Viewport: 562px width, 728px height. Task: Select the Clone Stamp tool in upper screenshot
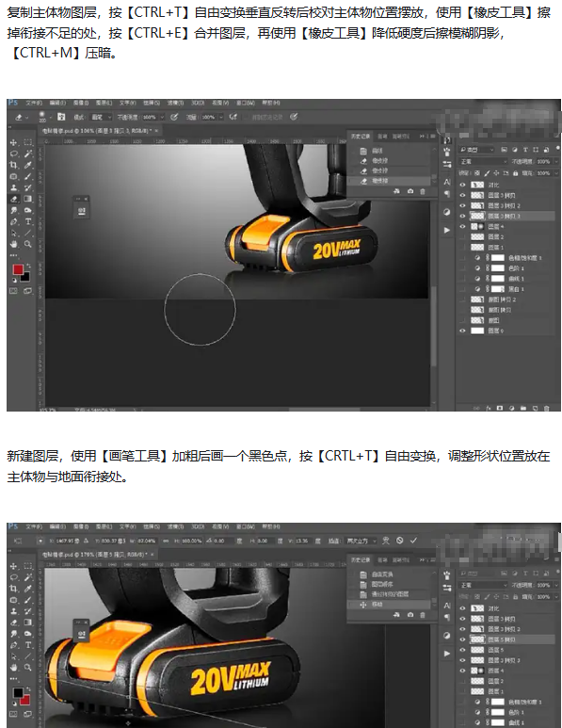[14, 187]
